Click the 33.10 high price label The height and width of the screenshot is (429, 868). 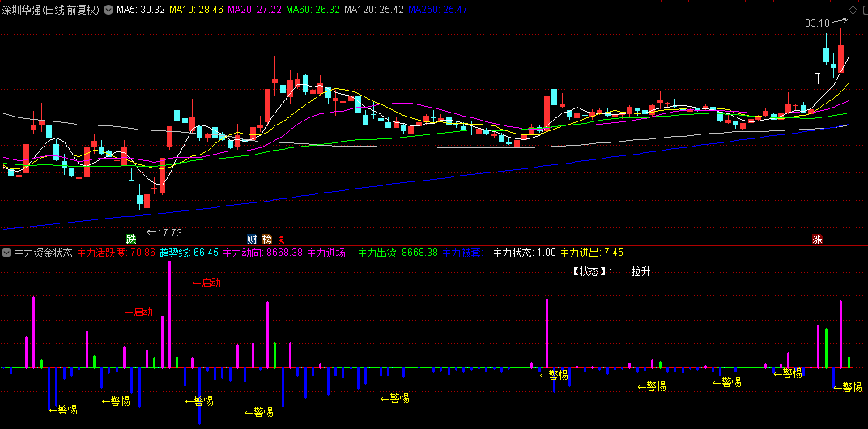(x=817, y=23)
